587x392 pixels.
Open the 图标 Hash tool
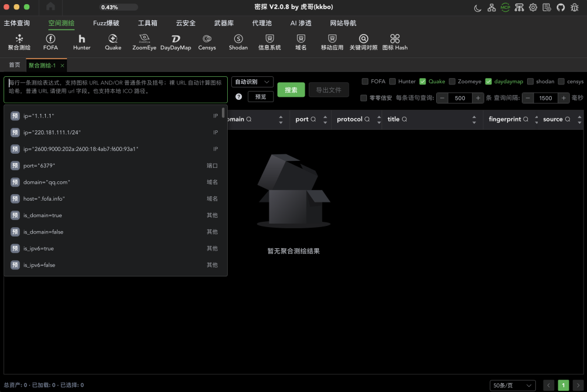tap(395, 42)
